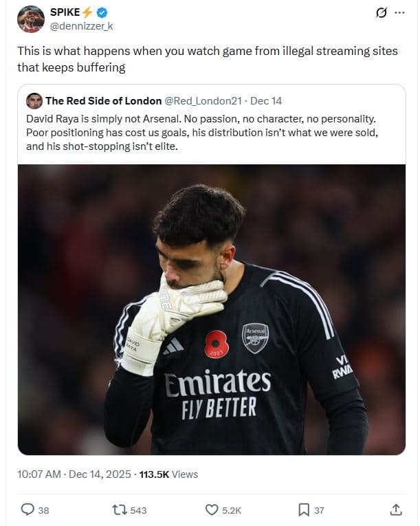Open the David Raya goalkeeper photo

pyautogui.click(x=212, y=309)
